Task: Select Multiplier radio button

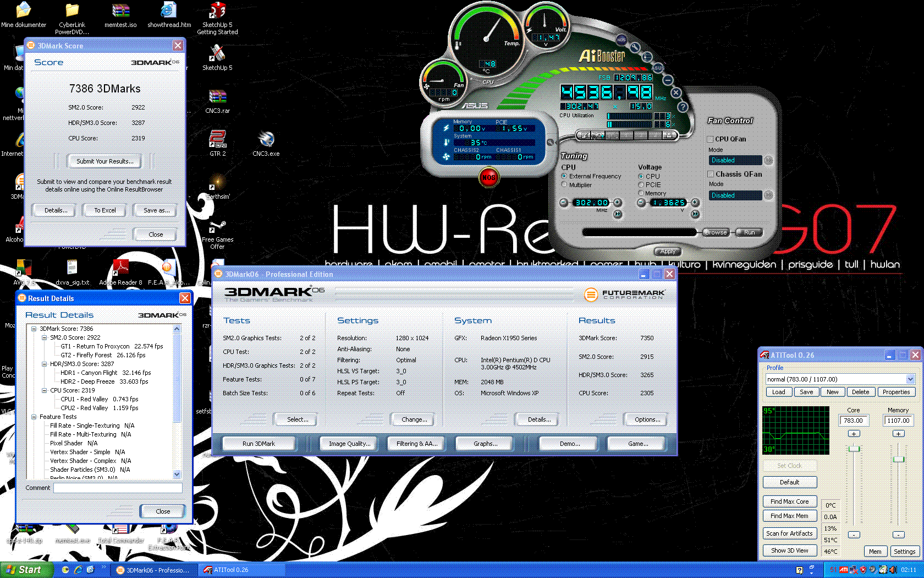Action: 564,185
